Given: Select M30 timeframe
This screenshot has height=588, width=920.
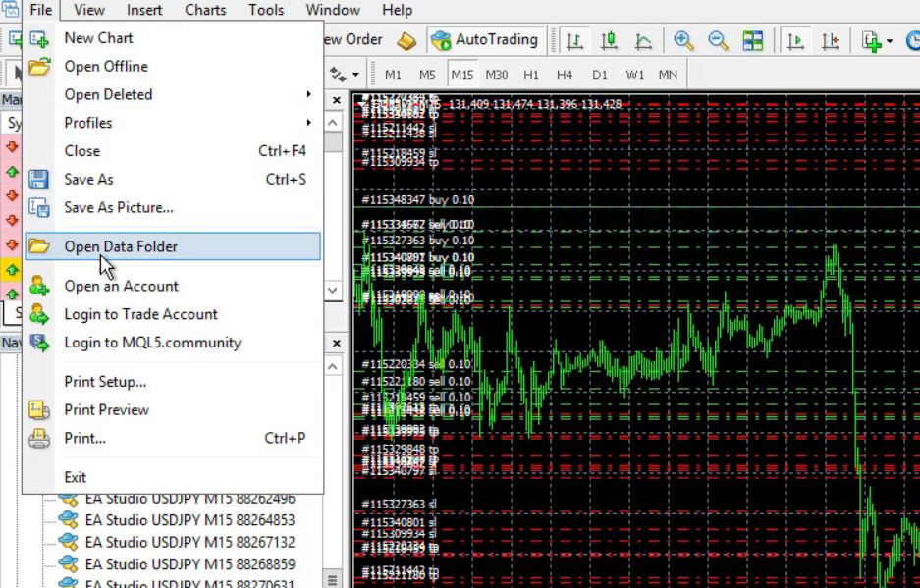Looking at the screenshot, I should coord(497,75).
